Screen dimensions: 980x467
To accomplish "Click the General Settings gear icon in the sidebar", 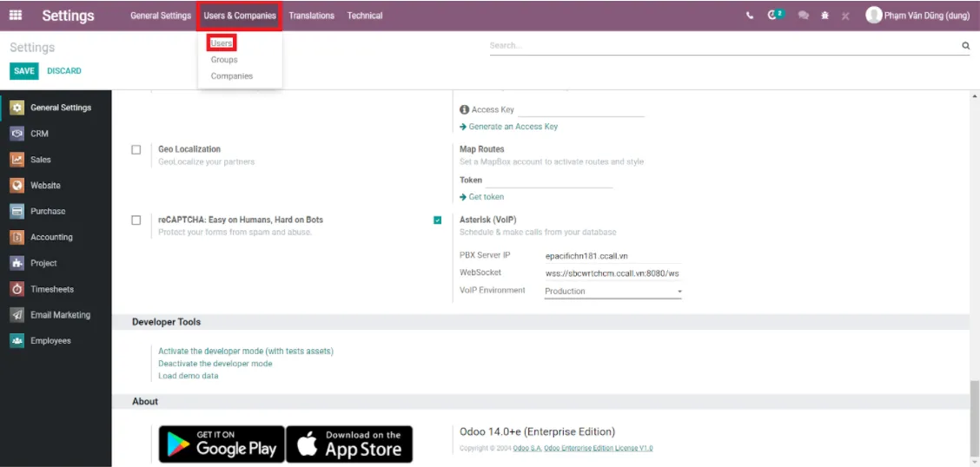I will 17,108.
